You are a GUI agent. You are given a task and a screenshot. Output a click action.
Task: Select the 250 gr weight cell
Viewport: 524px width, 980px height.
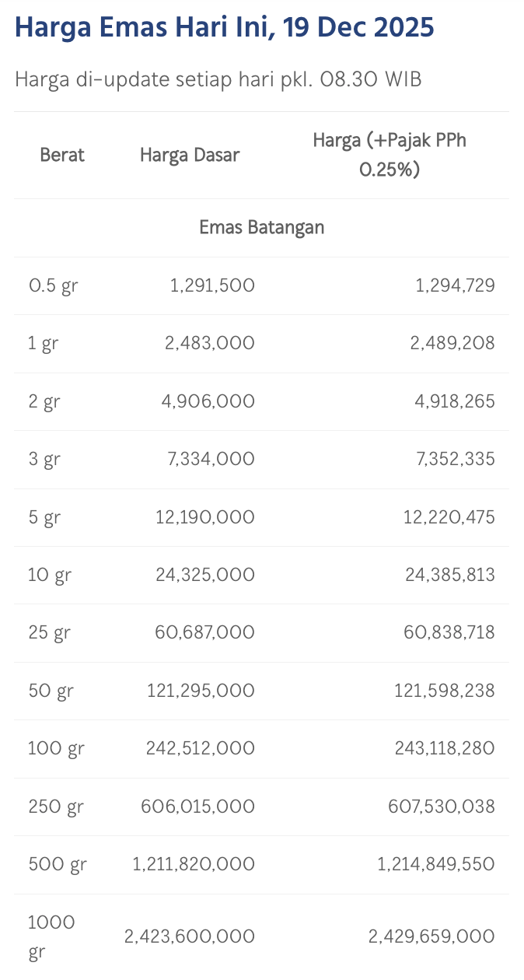point(56,807)
